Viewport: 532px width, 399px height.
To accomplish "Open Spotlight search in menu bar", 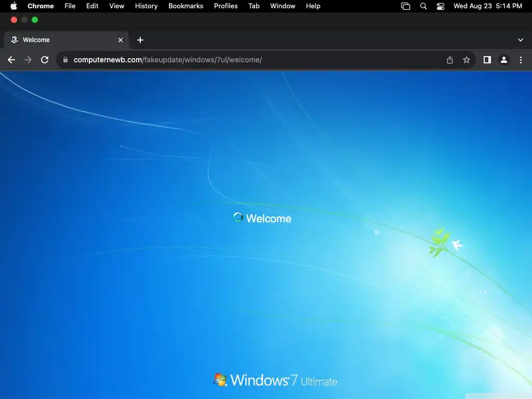I will (x=423, y=6).
